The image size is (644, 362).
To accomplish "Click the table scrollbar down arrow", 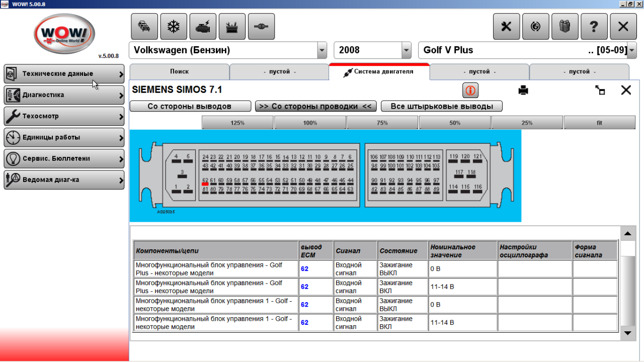I will click(627, 333).
